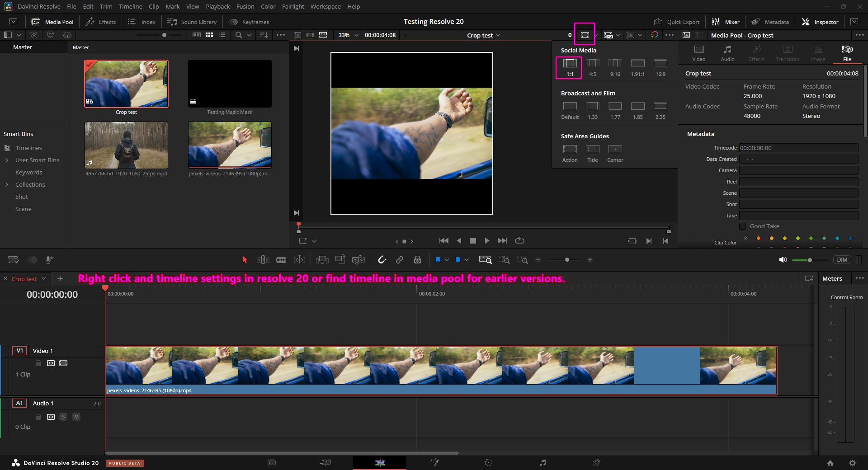868x470 pixels.
Task: Go to the Deliver page
Action: pyautogui.click(x=597, y=462)
